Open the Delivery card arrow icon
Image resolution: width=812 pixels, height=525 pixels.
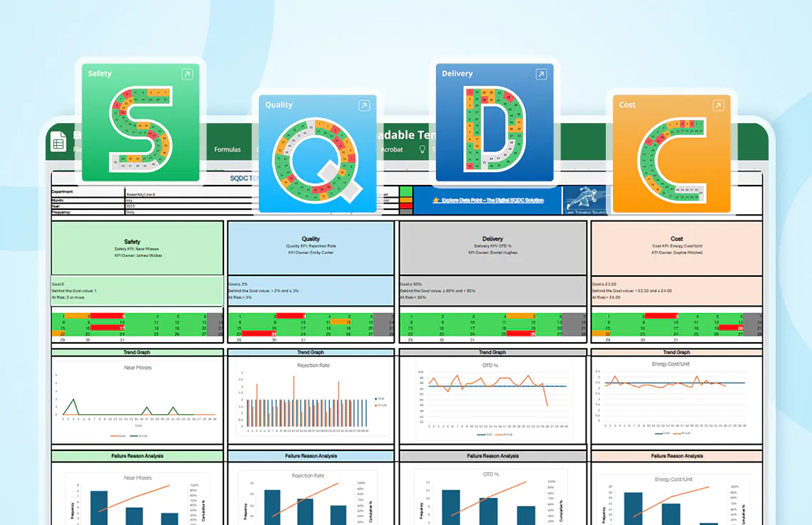tap(540, 74)
